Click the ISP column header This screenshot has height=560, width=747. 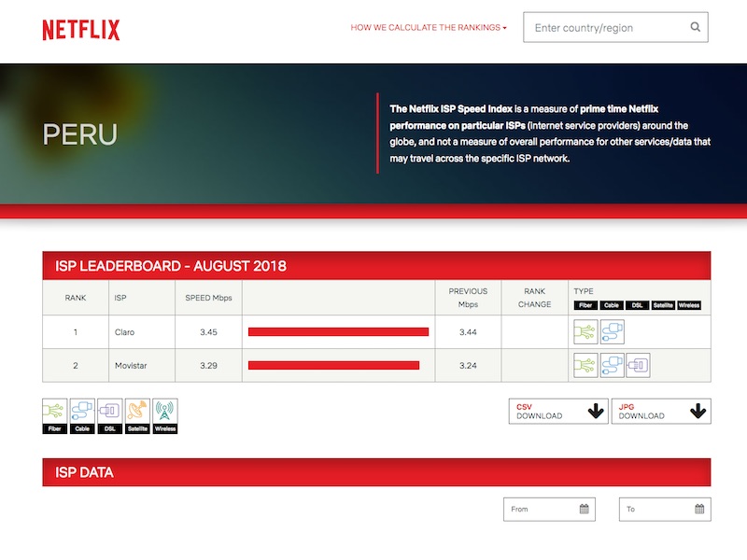point(120,298)
